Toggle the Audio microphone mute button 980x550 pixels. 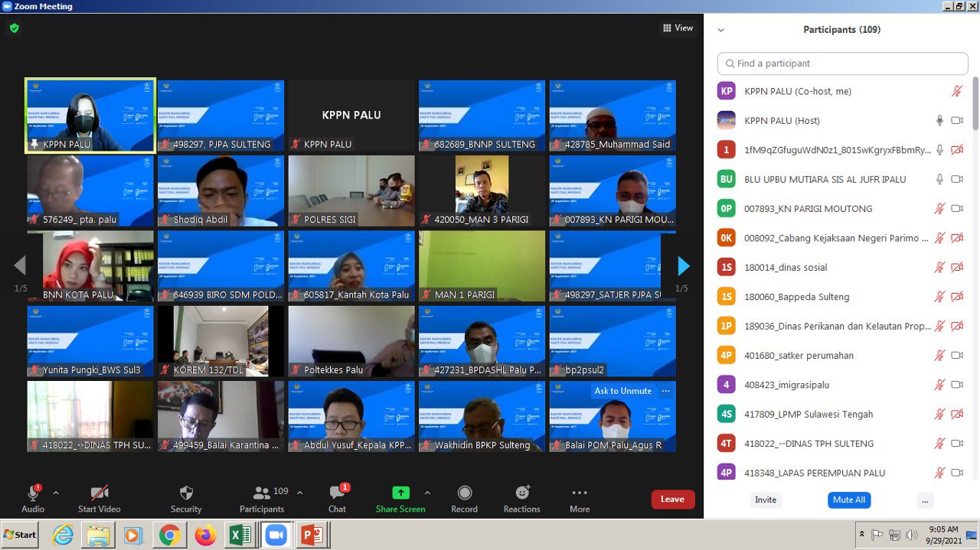click(33, 493)
